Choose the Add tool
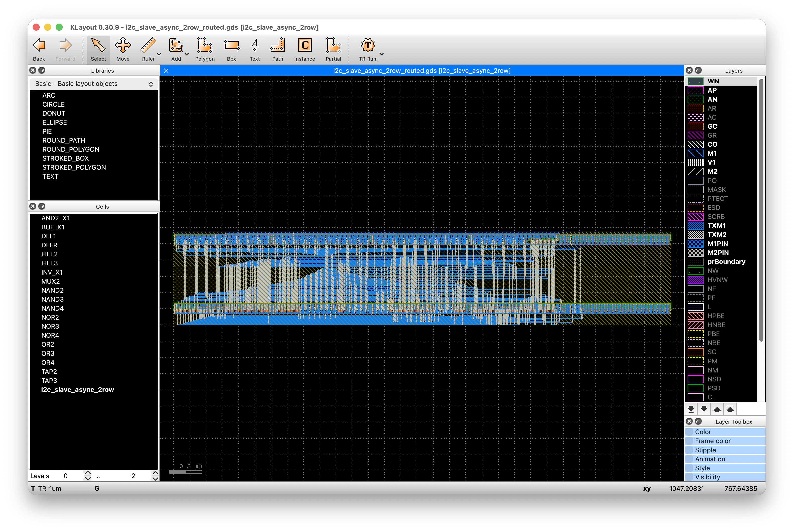794x532 pixels. point(176,49)
